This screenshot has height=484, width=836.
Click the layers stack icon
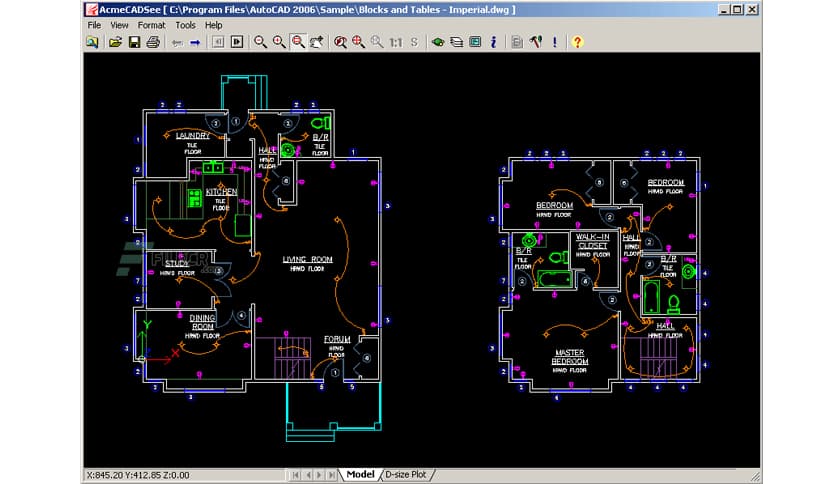click(457, 42)
